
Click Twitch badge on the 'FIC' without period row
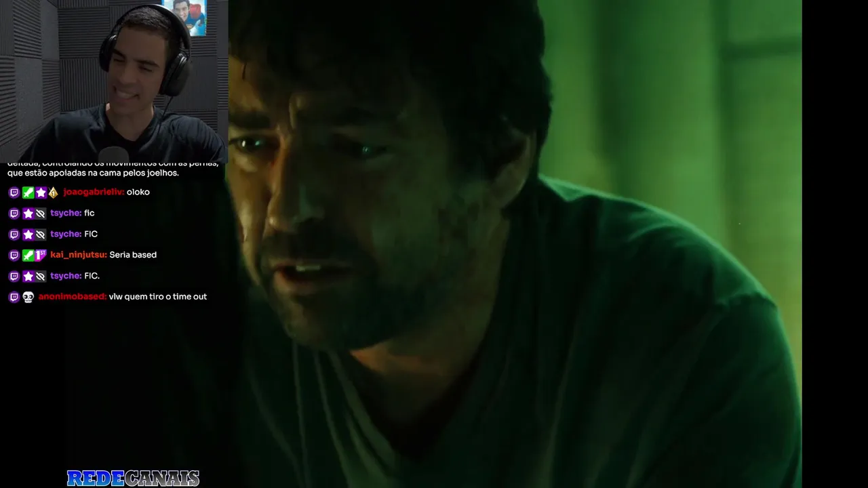[x=14, y=235]
